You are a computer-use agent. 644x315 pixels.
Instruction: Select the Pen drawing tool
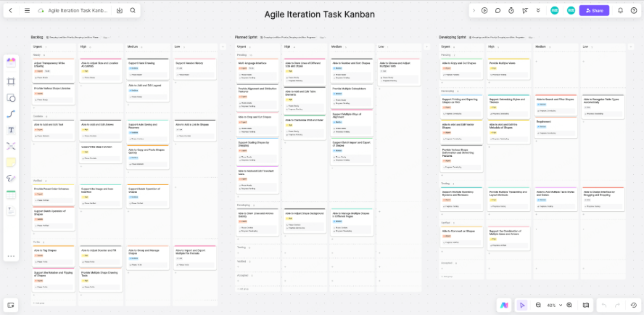pyautogui.click(x=11, y=179)
